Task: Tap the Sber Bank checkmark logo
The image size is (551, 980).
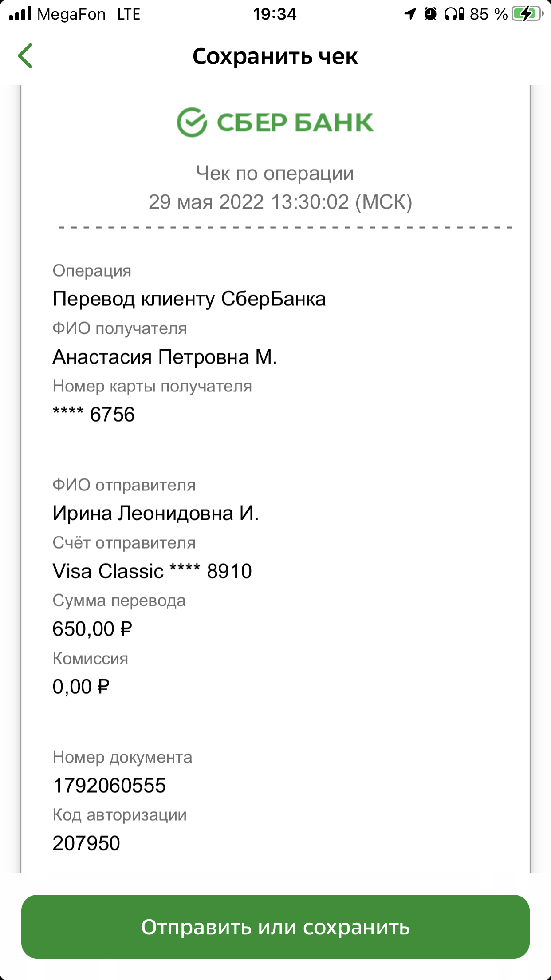Action: click(192, 122)
